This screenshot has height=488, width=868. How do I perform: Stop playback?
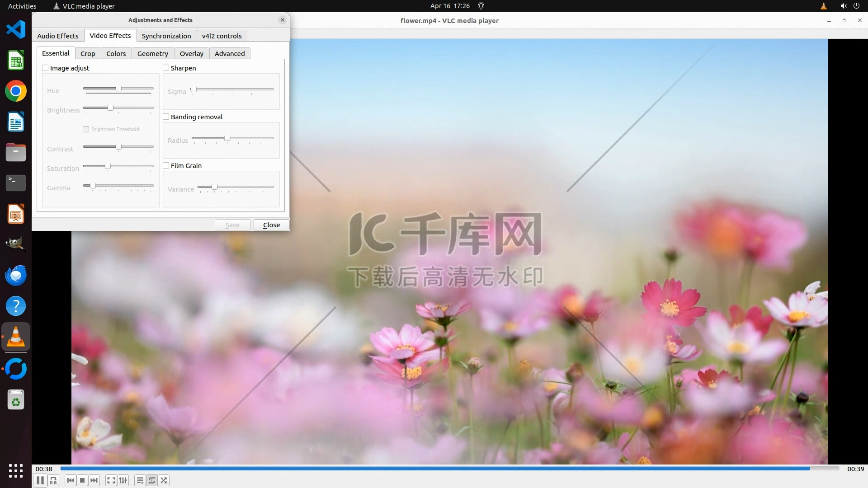82,480
